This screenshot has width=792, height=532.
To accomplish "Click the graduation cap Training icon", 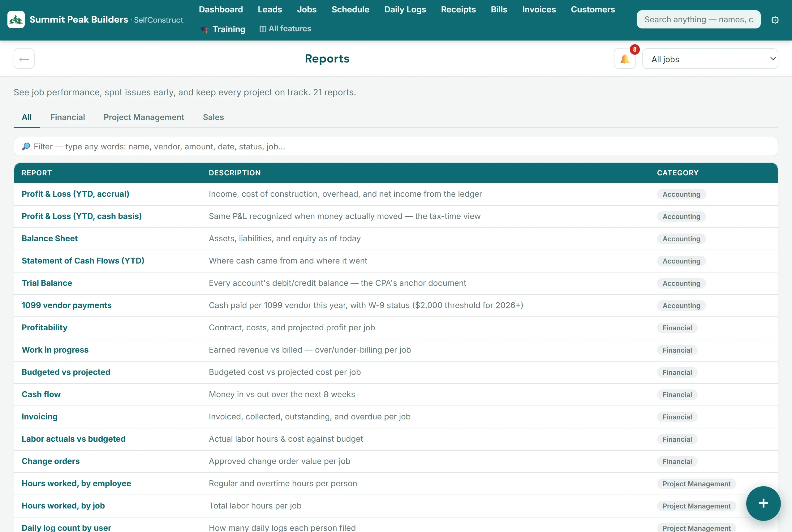I will (x=204, y=29).
